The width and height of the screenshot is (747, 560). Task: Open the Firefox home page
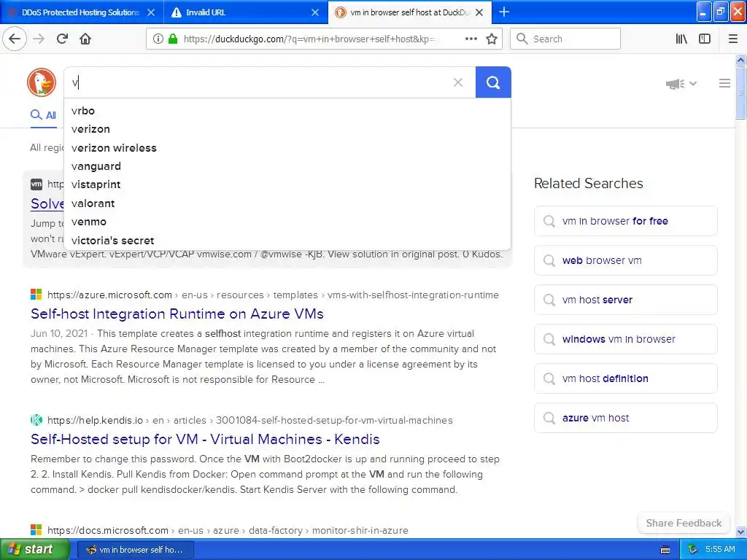pyautogui.click(x=85, y=39)
